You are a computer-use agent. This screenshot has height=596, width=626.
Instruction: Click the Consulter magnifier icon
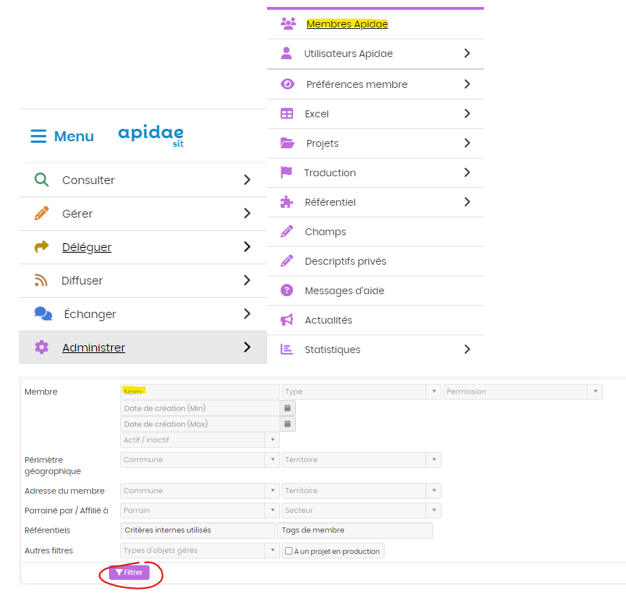coord(41,180)
